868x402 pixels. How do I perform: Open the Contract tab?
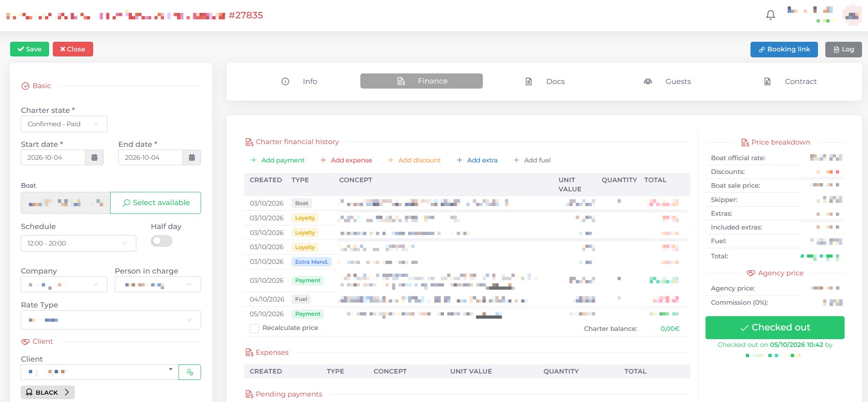click(x=790, y=81)
